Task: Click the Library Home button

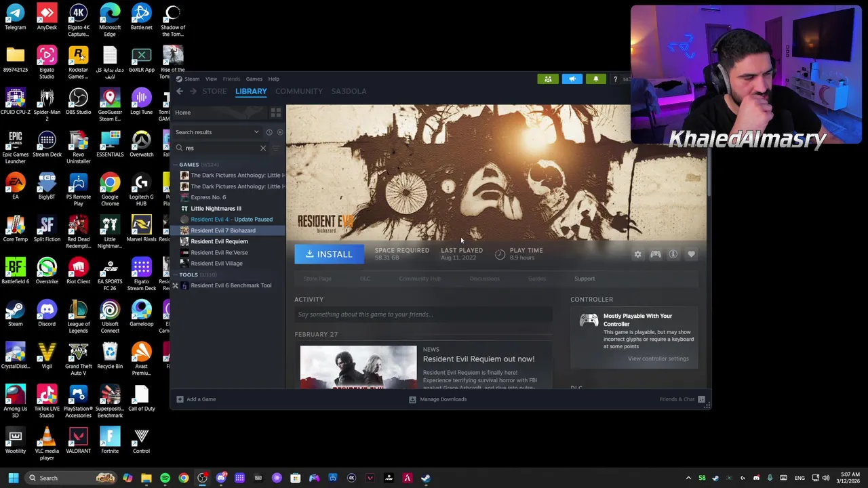Action: pos(183,113)
